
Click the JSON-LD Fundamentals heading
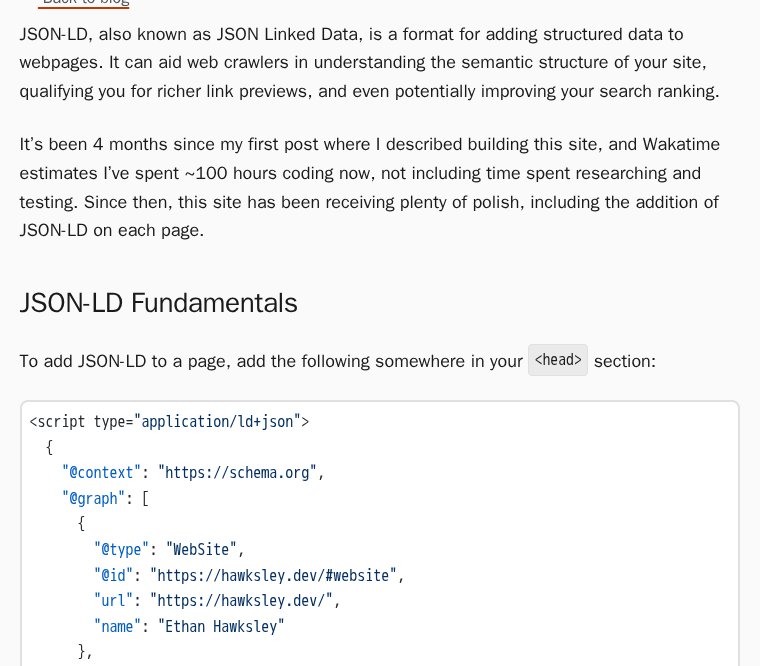(x=158, y=303)
